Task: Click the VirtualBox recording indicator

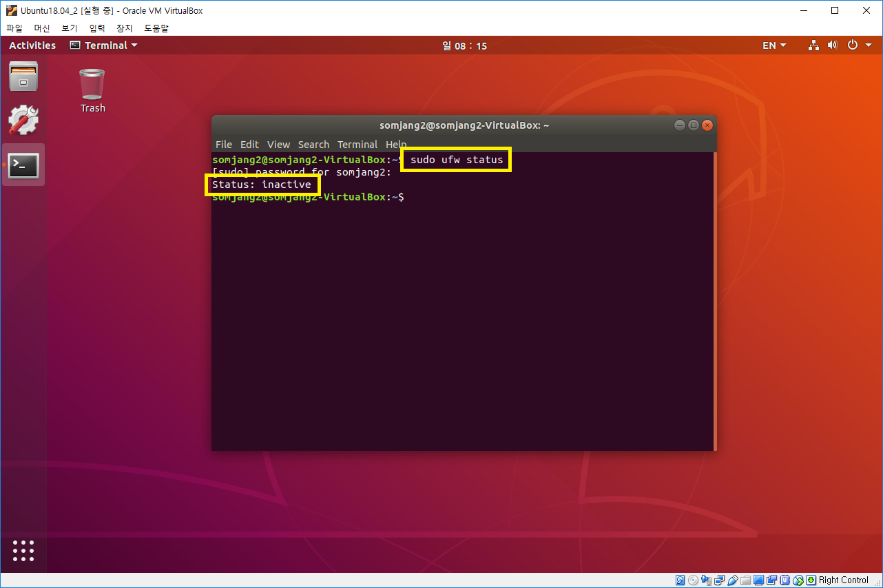Action: tap(772, 580)
